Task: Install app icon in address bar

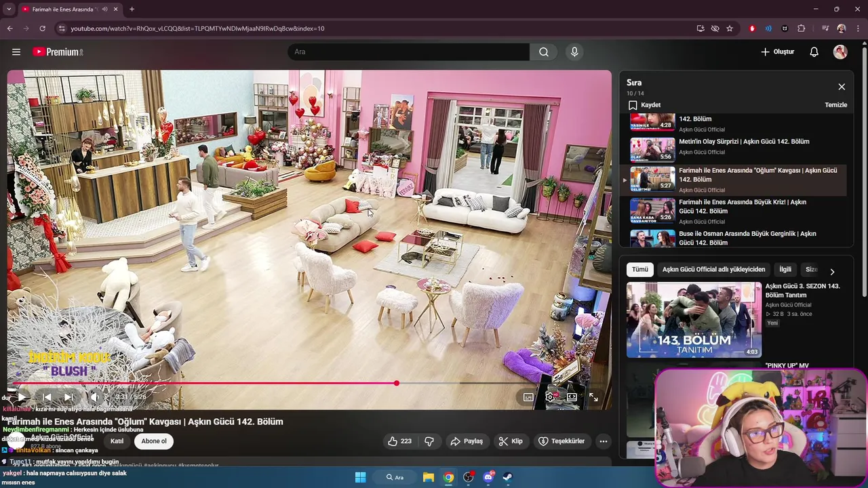Action: coord(701,28)
